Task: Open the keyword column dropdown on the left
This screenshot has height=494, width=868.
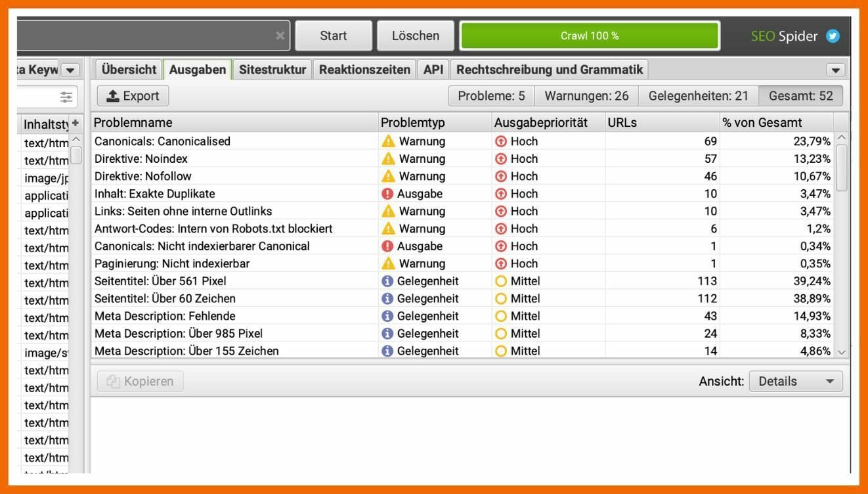Action: [70, 69]
